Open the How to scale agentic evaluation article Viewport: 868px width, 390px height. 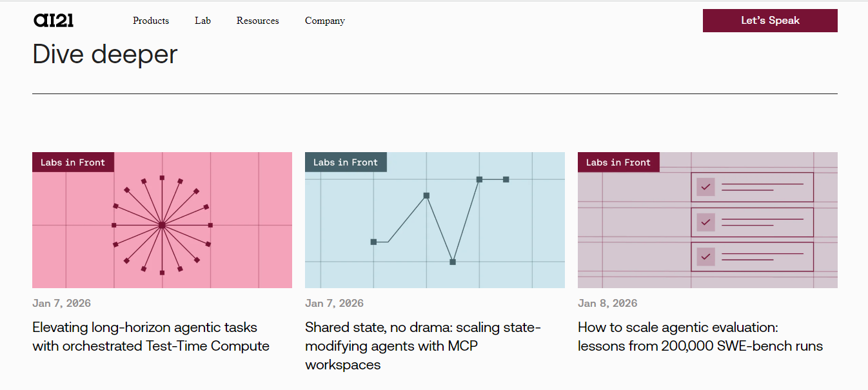tap(700, 336)
